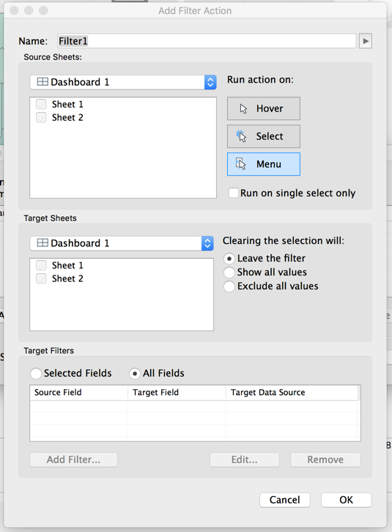Click the Add Filter... button
This screenshot has width=392, height=532.
74,459
